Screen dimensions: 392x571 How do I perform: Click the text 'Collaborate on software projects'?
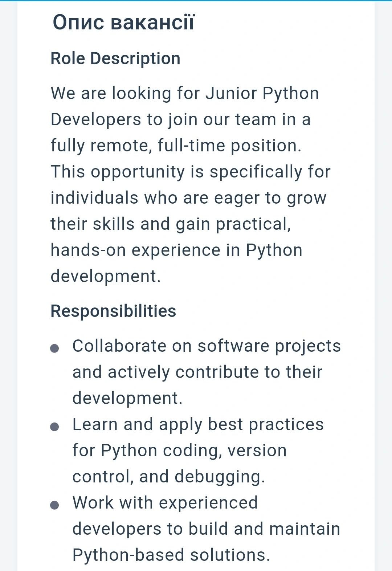207,346
